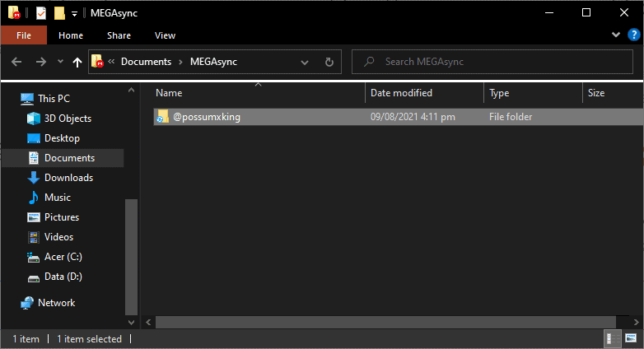Click the navigation pane scrollbar thumb

point(131,257)
